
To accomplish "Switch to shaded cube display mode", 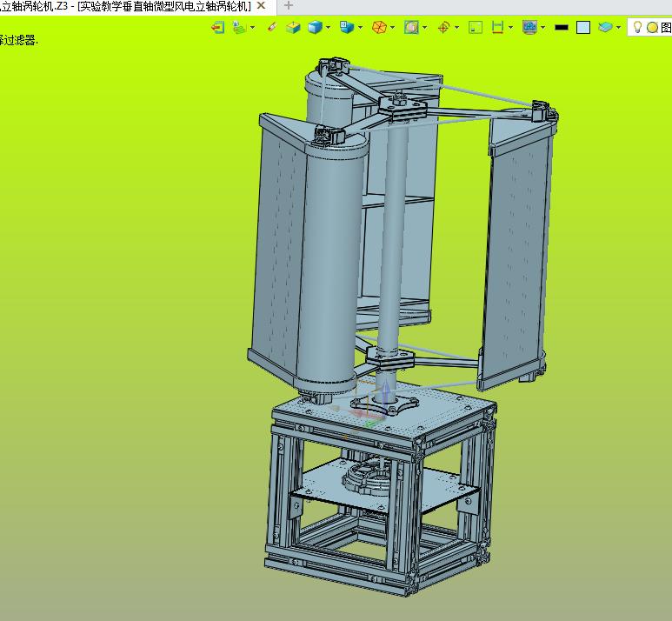I will click(x=314, y=27).
